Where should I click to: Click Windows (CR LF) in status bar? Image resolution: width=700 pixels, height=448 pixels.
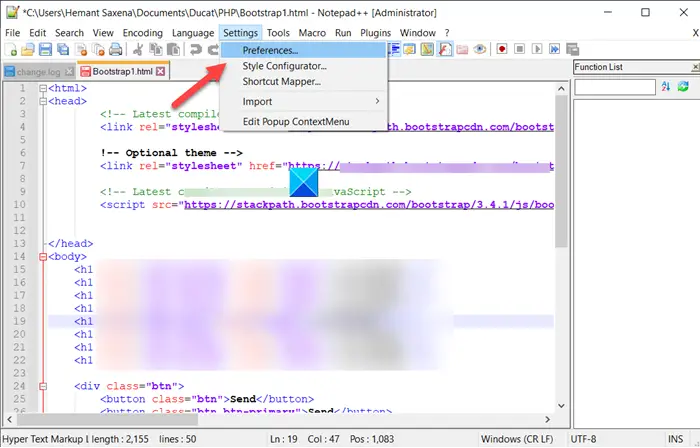coord(517,439)
